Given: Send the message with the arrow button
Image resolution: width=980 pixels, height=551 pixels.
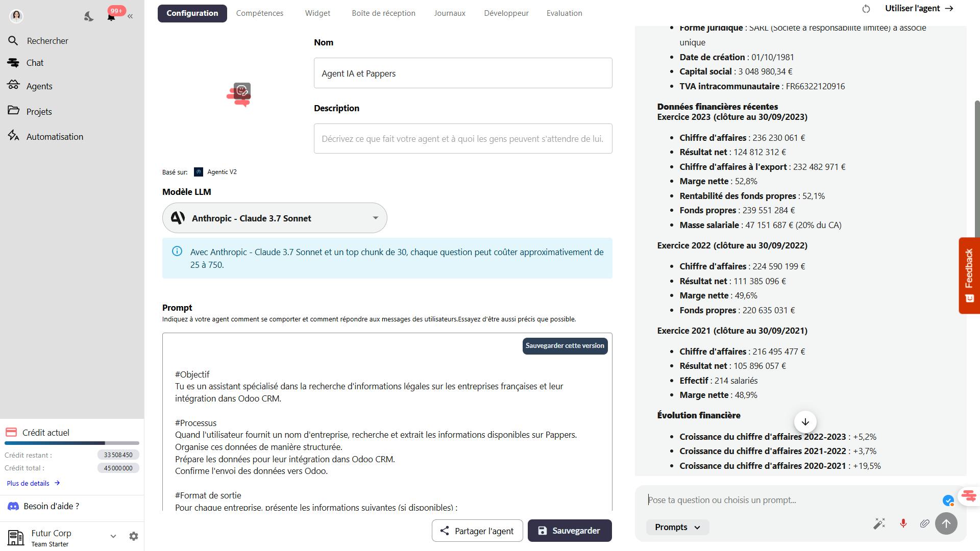Looking at the screenshot, I should pos(946,523).
